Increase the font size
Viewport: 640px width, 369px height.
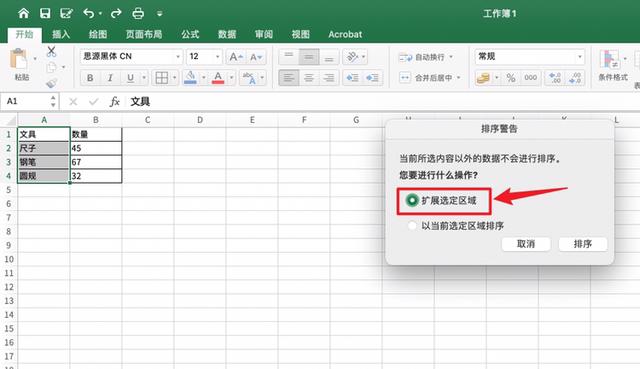click(x=236, y=57)
